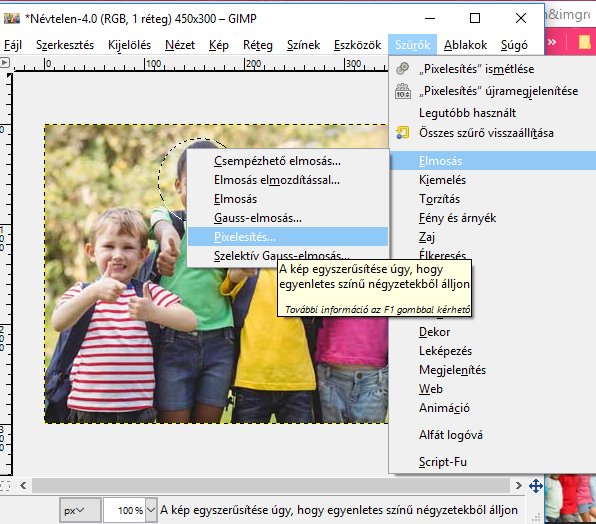
Task: Click the ruler corner menu arrow icon
Action: click(5, 63)
